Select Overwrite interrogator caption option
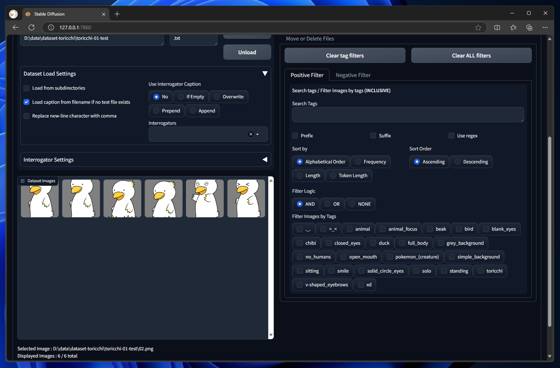Image resolution: width=560 pixels, height=368 pixels. point(229,97)
